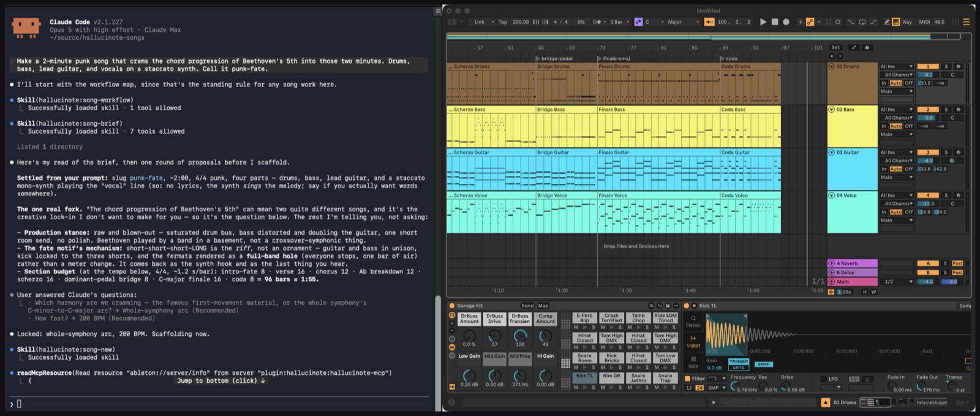
Task: Open the Ableton hamburger menu at top right
Action: [x=966, y=22]
